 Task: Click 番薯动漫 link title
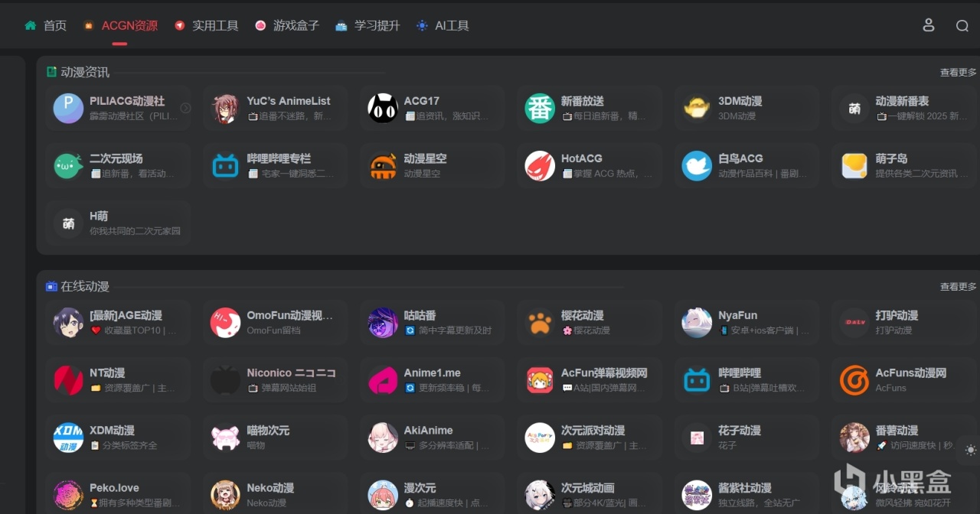tap(897, 431)
